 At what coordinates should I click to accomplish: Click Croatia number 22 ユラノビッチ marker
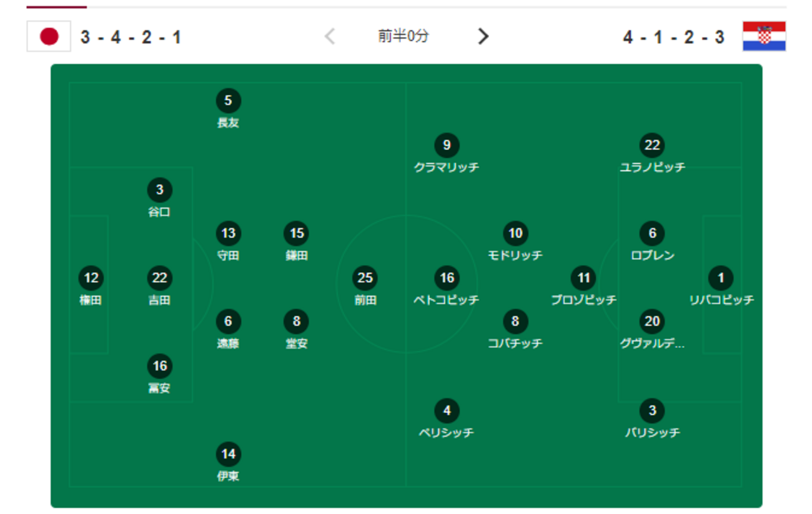[x=652, y=146]
